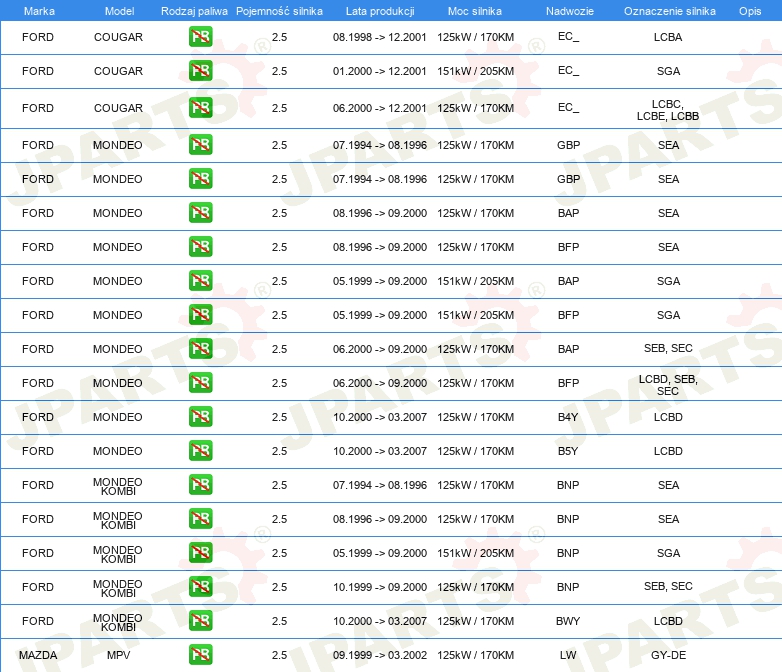Click the LCBD engine code in the BWY row

pyautogui.click(x=668, y=621)
